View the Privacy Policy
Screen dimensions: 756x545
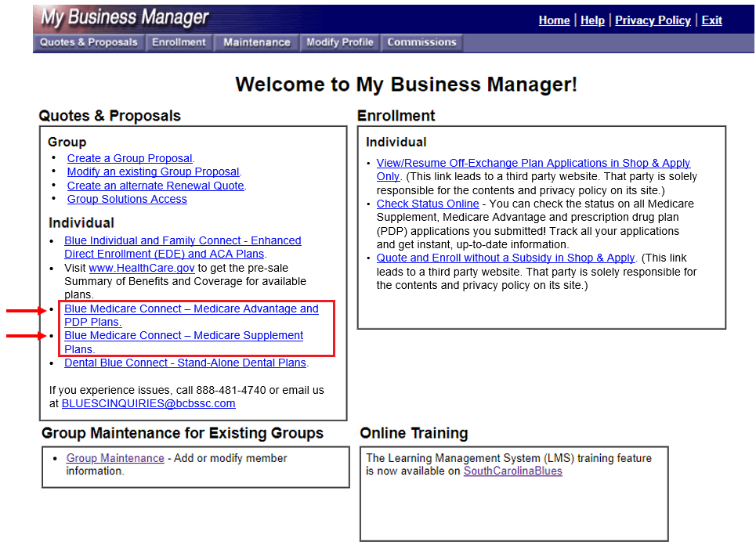pos(653,20)
